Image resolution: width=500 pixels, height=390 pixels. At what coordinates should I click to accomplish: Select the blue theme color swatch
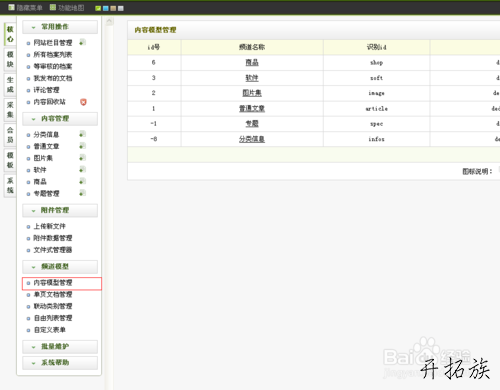[x=106, y=8]
